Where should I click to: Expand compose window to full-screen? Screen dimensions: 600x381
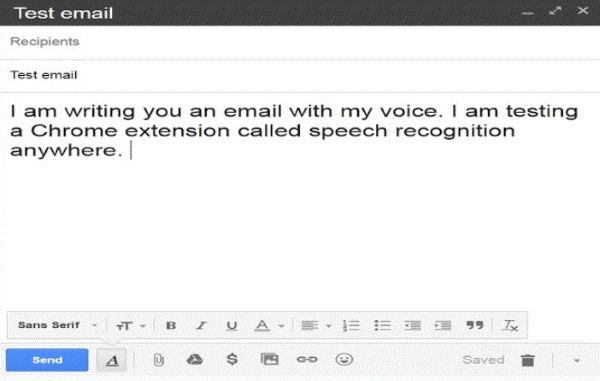[555, 11]
